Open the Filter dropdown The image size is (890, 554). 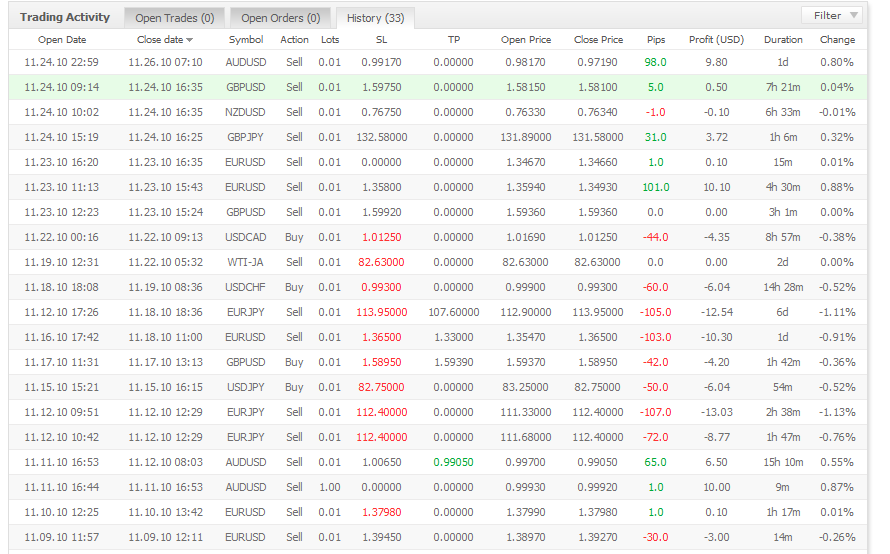coord(832,15)
